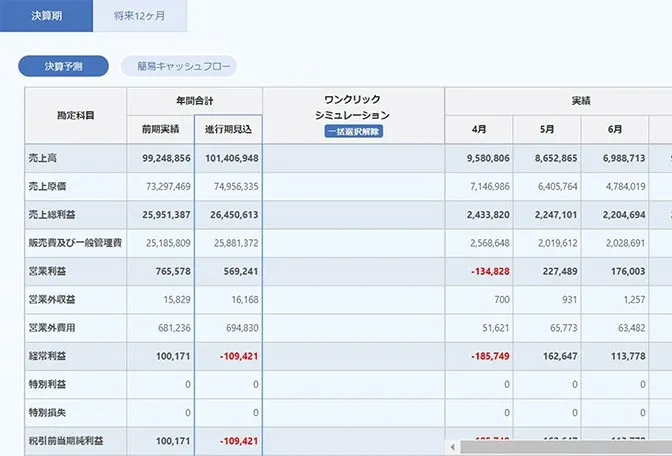
Task: Click the 前期実績 column header
Action: (x=160, y=129)
